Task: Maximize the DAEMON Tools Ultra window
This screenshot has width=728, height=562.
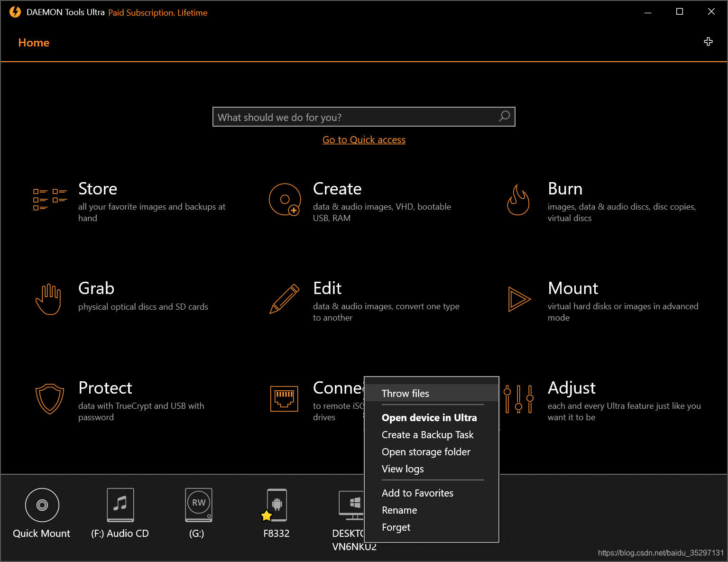Action: (680, 12)
